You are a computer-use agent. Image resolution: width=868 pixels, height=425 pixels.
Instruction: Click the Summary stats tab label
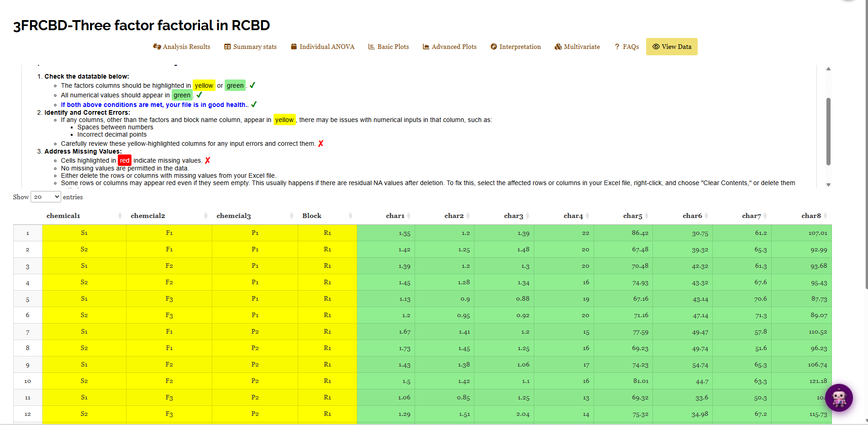pos(255,47)
